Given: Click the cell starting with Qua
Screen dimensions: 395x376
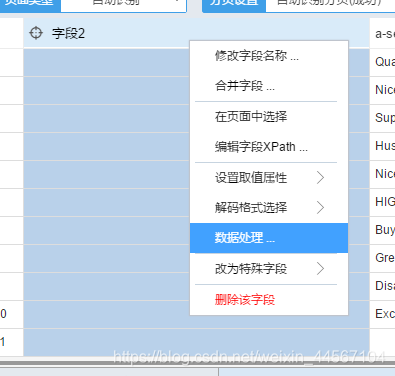Looking at the screenshot, I should click(382, 62).
